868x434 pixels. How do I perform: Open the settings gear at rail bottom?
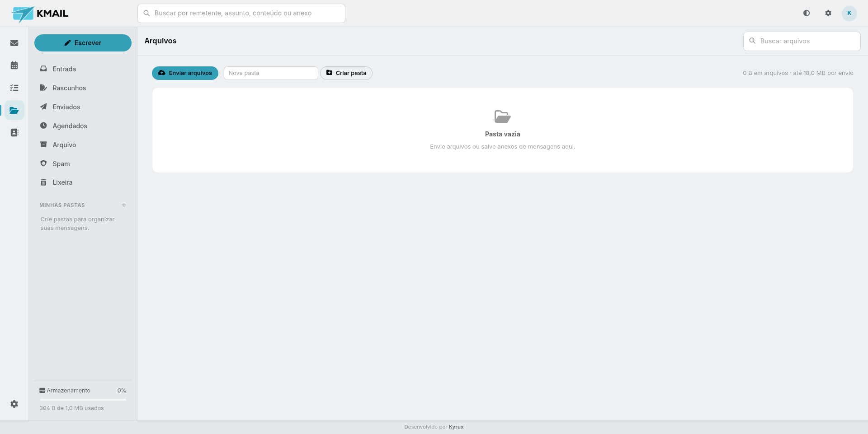[14, 404]
